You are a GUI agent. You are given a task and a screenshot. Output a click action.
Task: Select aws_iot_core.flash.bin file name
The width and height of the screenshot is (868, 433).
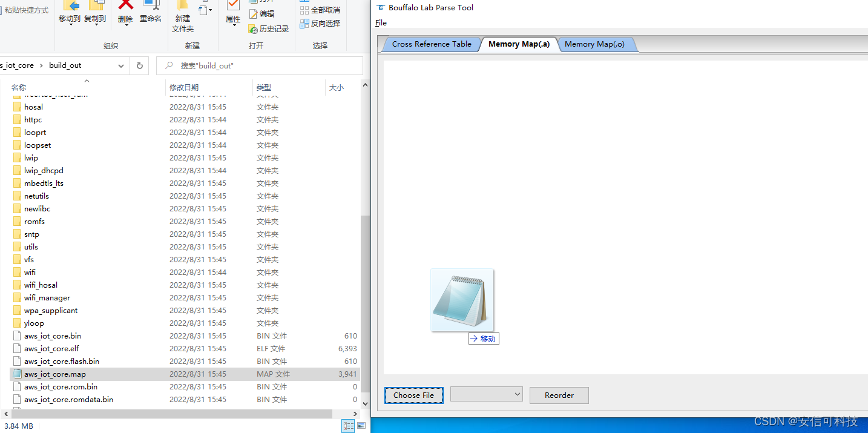click(x=62, y=362)
